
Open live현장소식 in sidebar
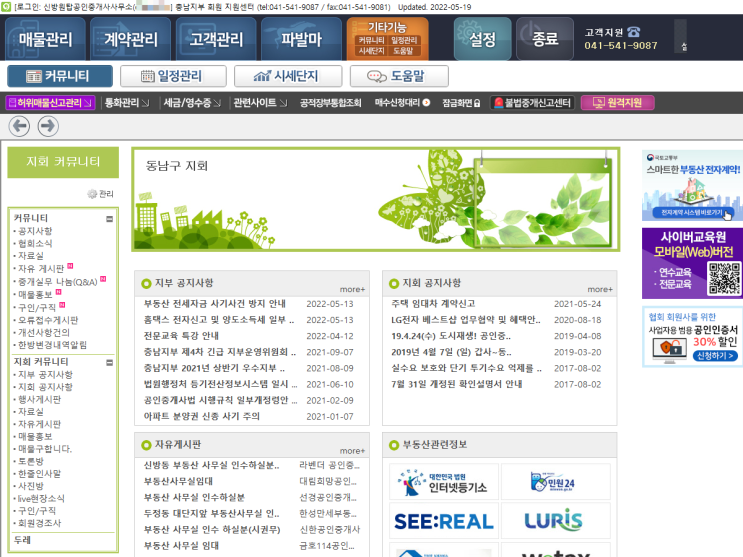(x=41, y=498)
